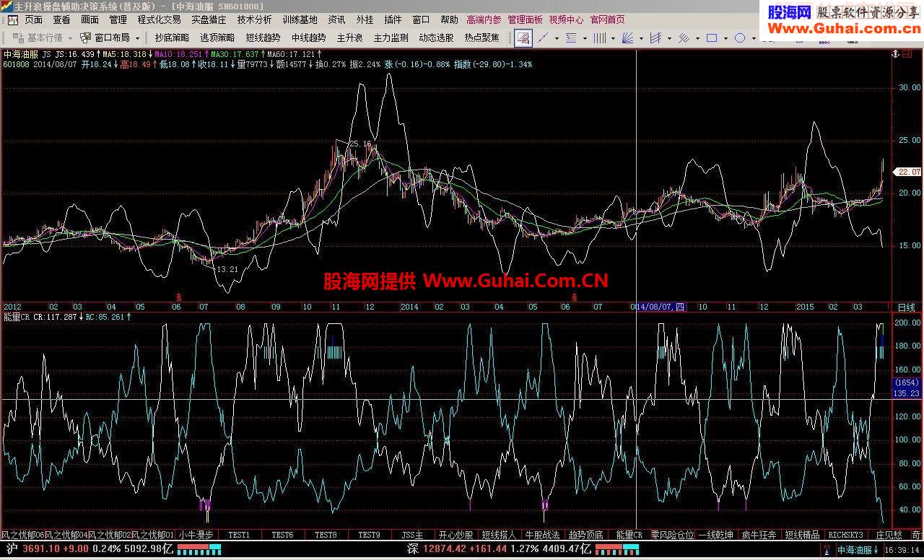The width and height of the screenshot is (924, 560).
Task: Open the trend line tool dropdown arrow
Action: 557,38
